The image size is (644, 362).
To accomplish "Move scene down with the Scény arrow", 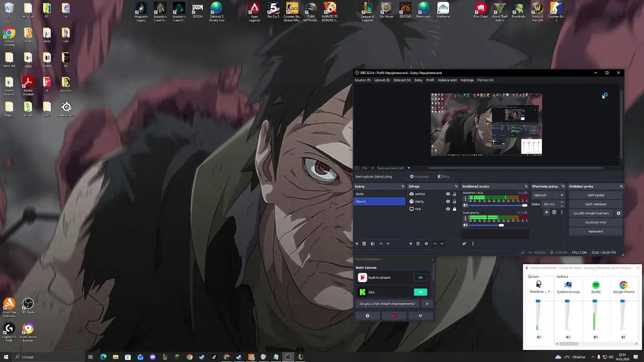I will point(388,244).
